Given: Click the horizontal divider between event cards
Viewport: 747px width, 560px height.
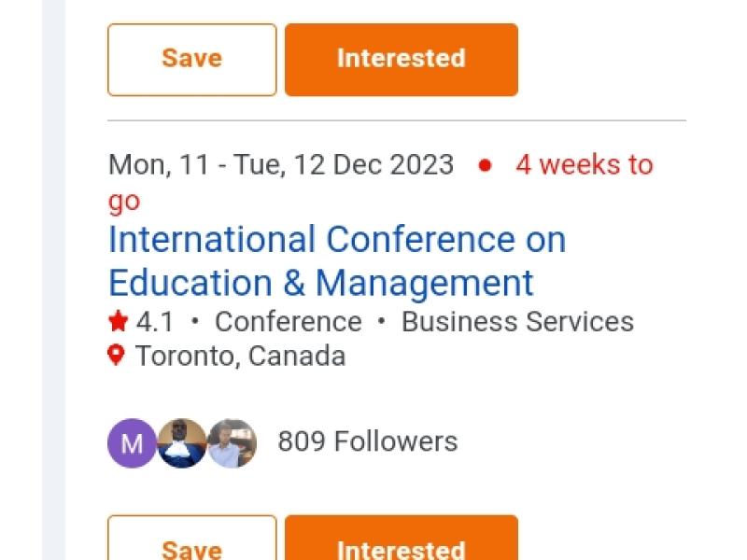Looking at the screenshot, I should (x=397, y=121).
